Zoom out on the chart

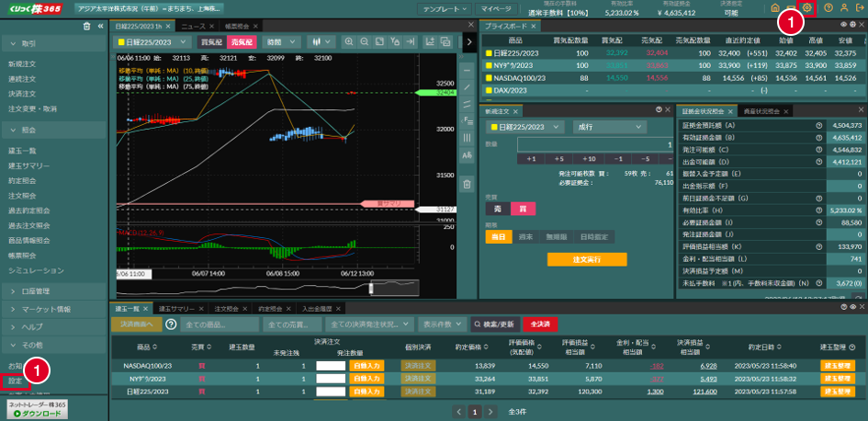click(365, 41)
